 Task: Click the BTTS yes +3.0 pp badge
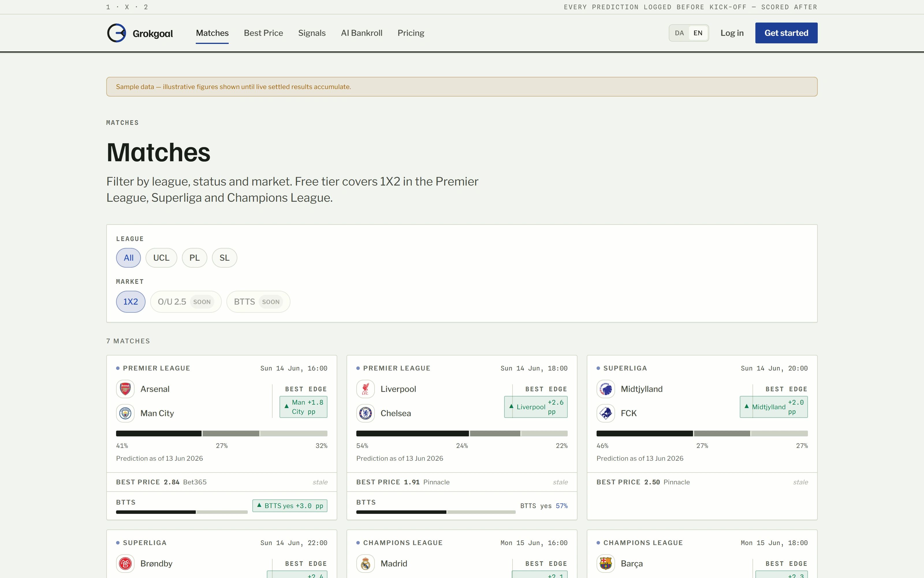click(290, 506)
